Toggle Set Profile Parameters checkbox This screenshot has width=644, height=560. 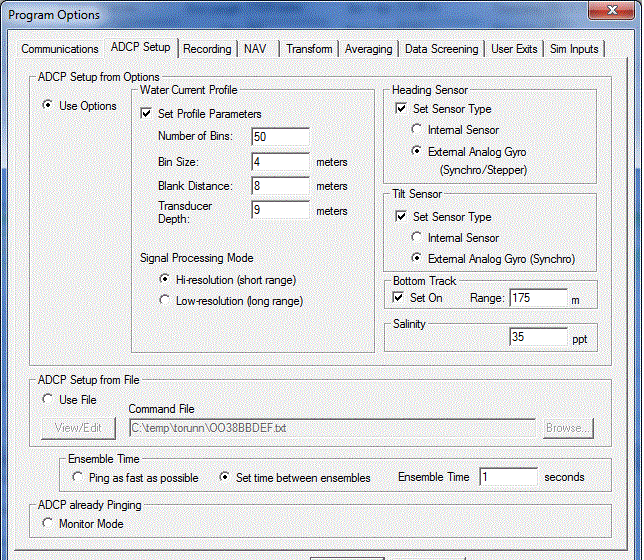click(x=148, y=114)
